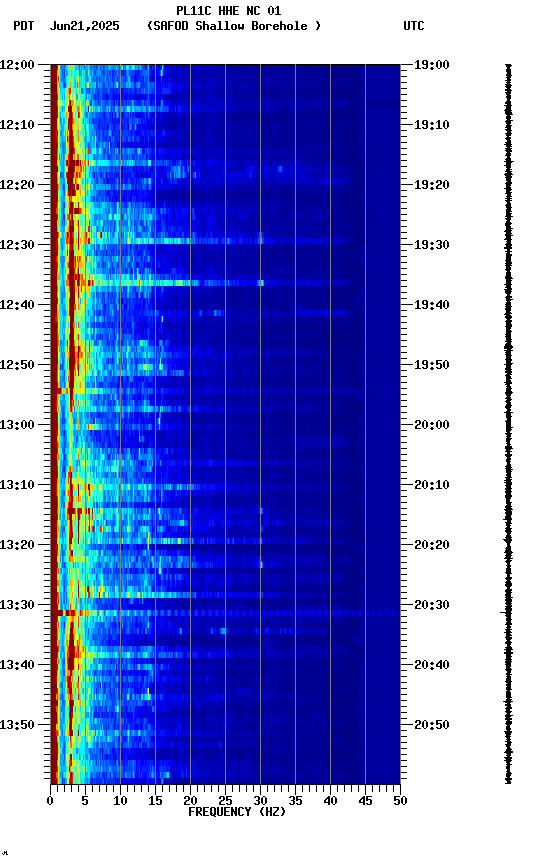Click the SAFOD Shallow Borehole label
Viewport: 552px width, 864px height.
(x=234, y=26)
